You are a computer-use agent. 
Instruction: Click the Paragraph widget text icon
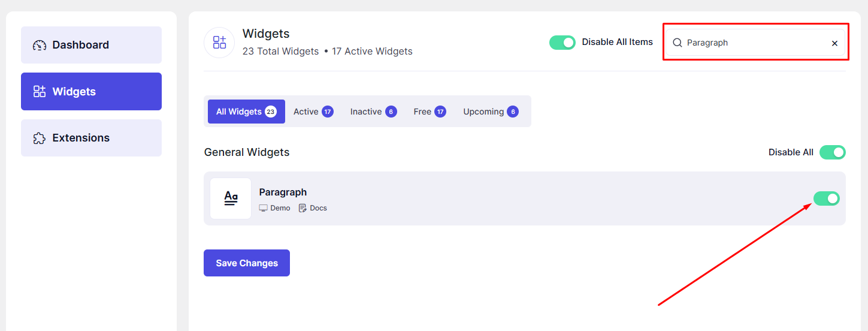click(231, 198)
